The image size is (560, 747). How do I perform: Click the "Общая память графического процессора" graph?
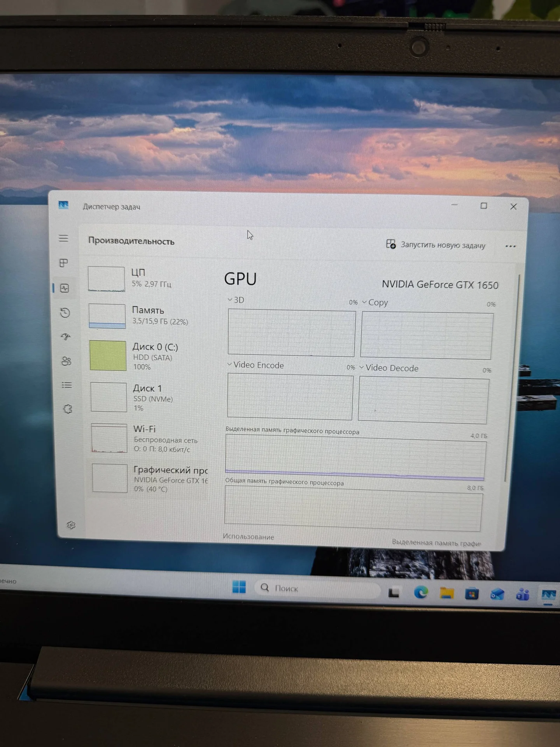click(353, 509)
